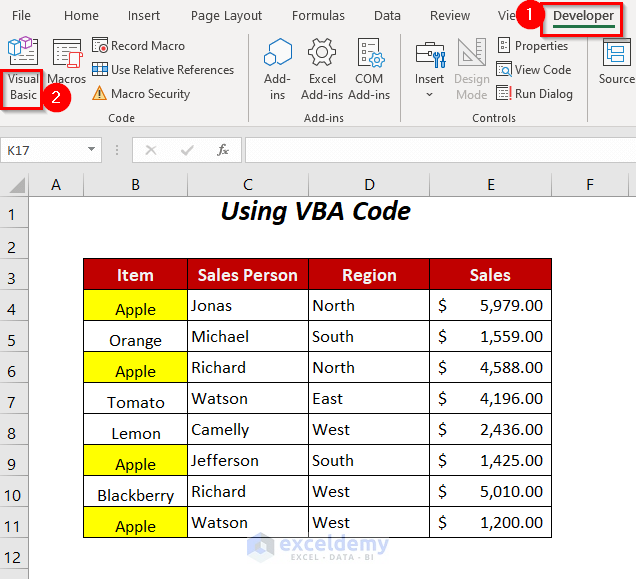Select the $1,559.00 sales cell

click(x=490, y=336)
